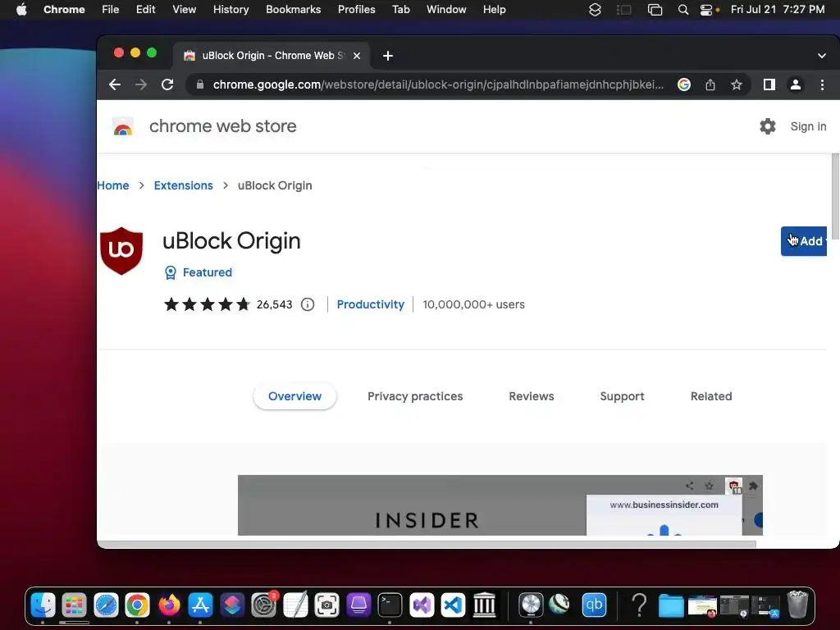Open Chrome side panel

[769, 84]
